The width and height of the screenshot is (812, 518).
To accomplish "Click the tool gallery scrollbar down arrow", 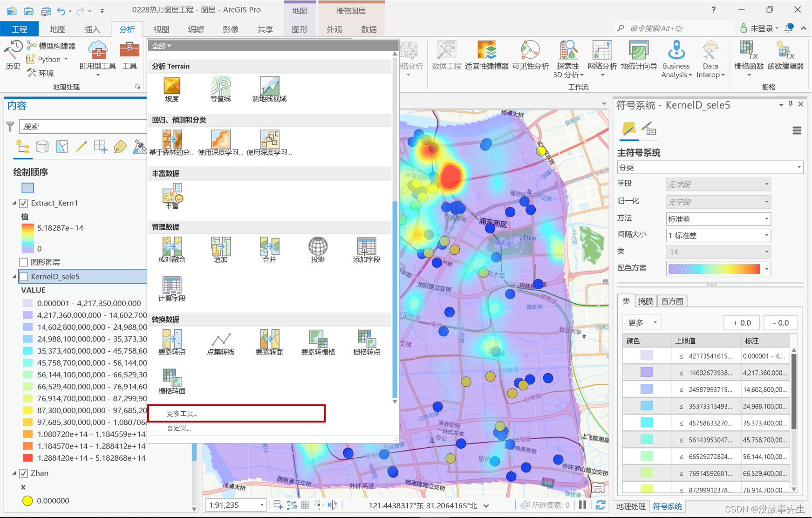I will 395,401.
